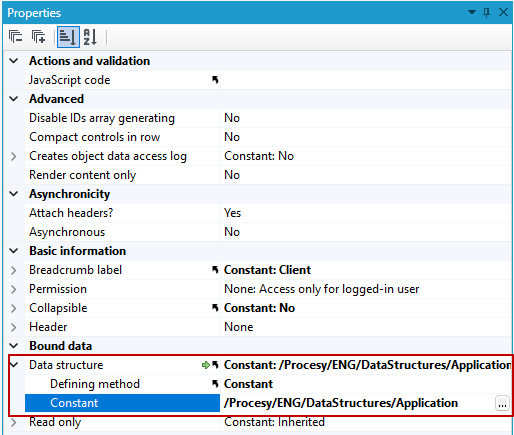Click the Defining method value Constant
This screenshot has height=435, width=514.
[248, 384]
